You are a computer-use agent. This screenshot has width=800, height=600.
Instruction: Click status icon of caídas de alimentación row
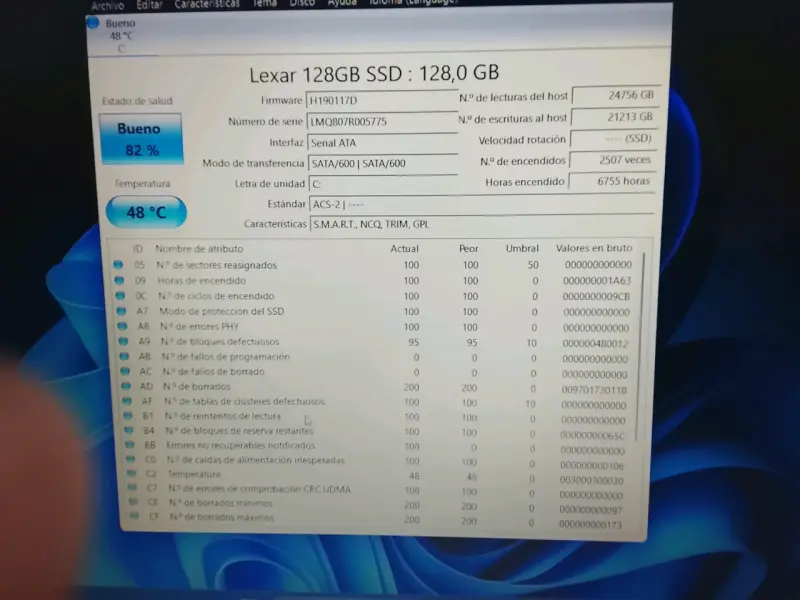[132, 459]
